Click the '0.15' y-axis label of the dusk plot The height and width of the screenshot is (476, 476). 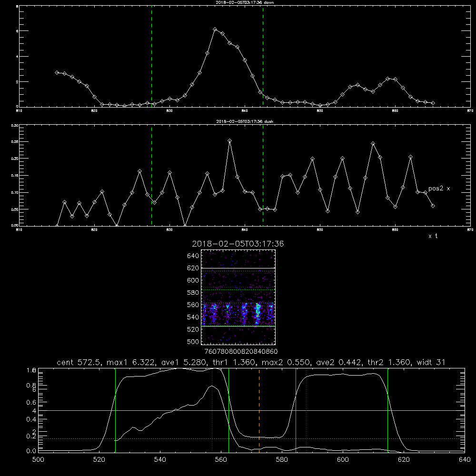click(x=15, y=176)
